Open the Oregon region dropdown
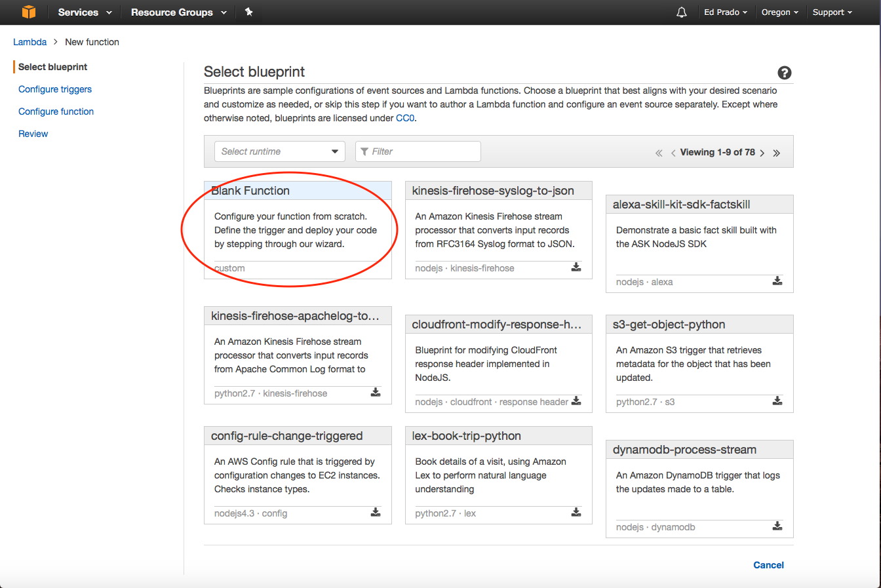The width and height of the screenshot is (881, 588). point(779,12)
